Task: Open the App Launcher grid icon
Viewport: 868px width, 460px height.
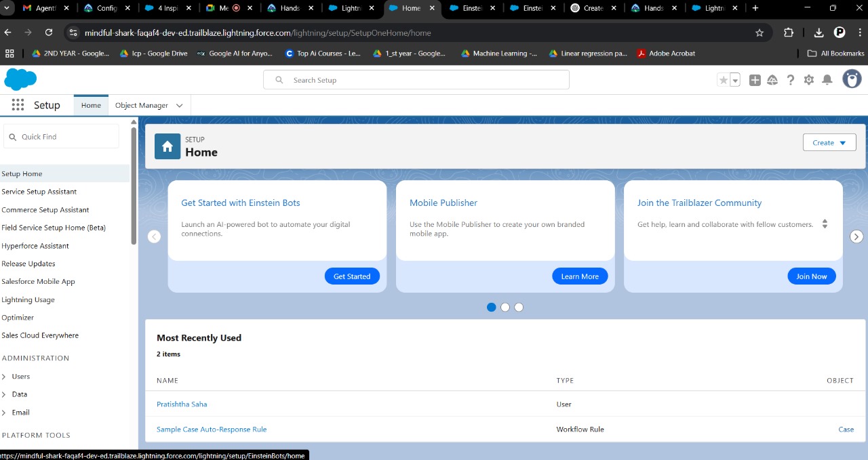Action: tap(18, 105)
